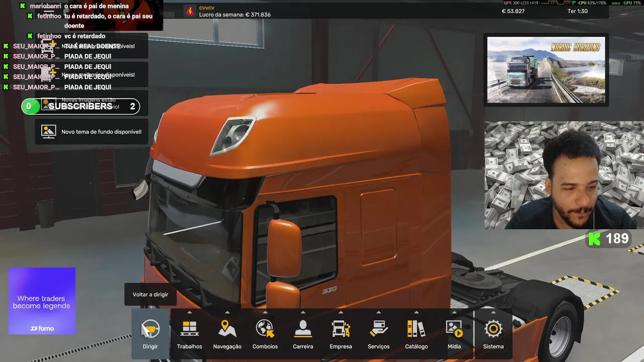Expand the arrow above Comboios
Viewport: 644px width, 362px height.
[x=265, y=312]
